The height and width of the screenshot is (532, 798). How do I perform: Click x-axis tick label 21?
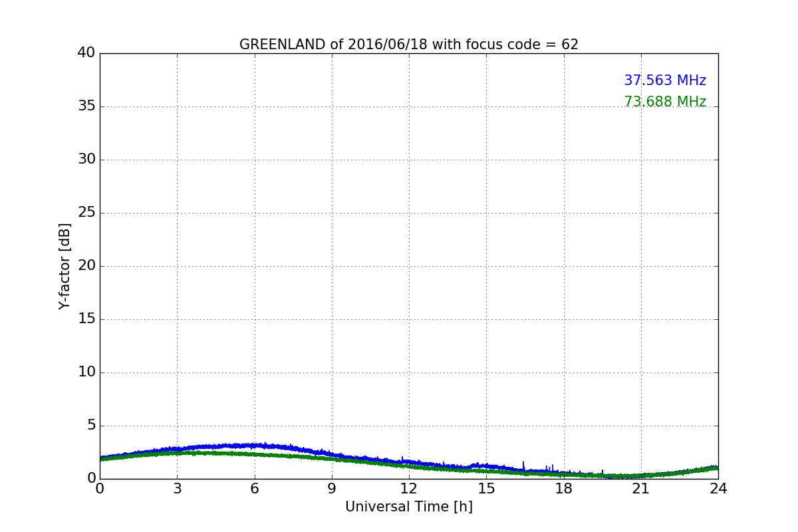(x=641, y=488)
